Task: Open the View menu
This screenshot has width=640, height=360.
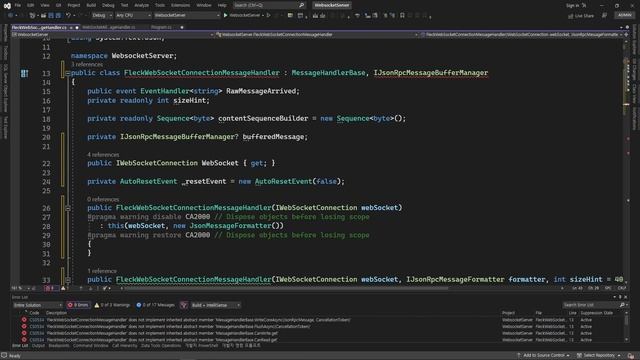Action: tap(45, 5)
